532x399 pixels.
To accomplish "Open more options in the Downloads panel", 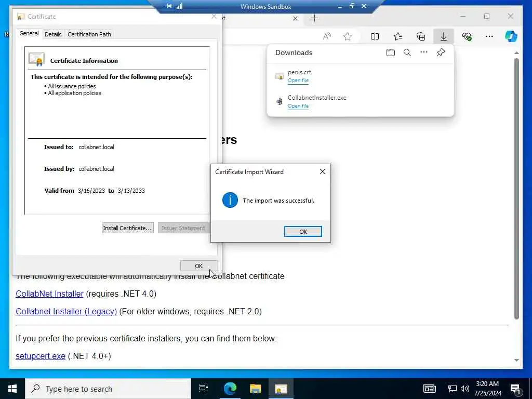I will (424, 52).
